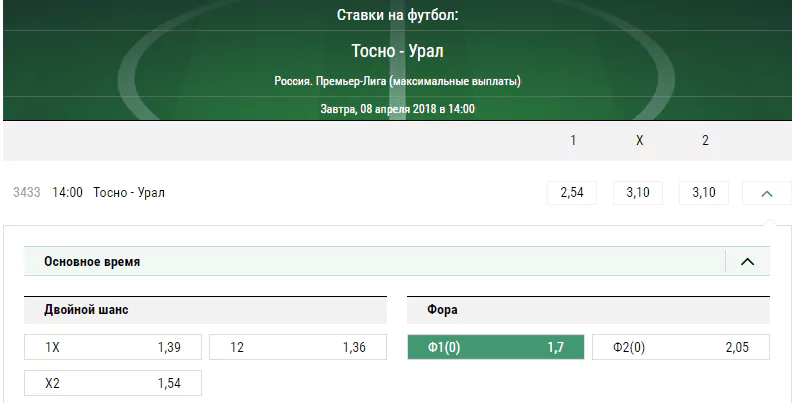The width and height of the screenshot is (795, 403).
Task: Open Тосно - Урал match in event row
Action: click(x=129, y=193)
